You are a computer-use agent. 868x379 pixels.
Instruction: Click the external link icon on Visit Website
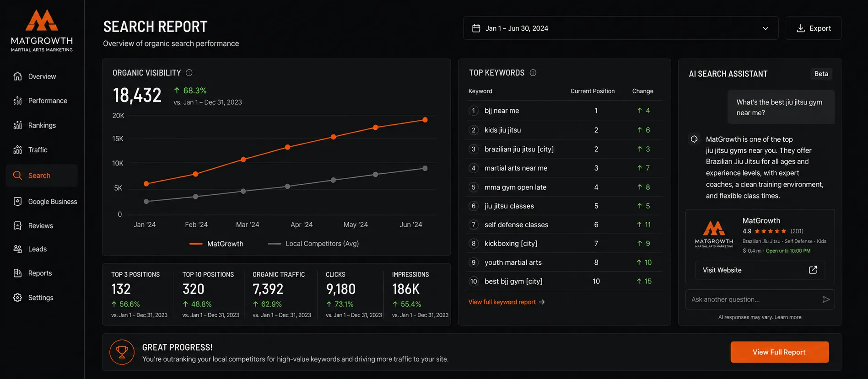[813, 270]
